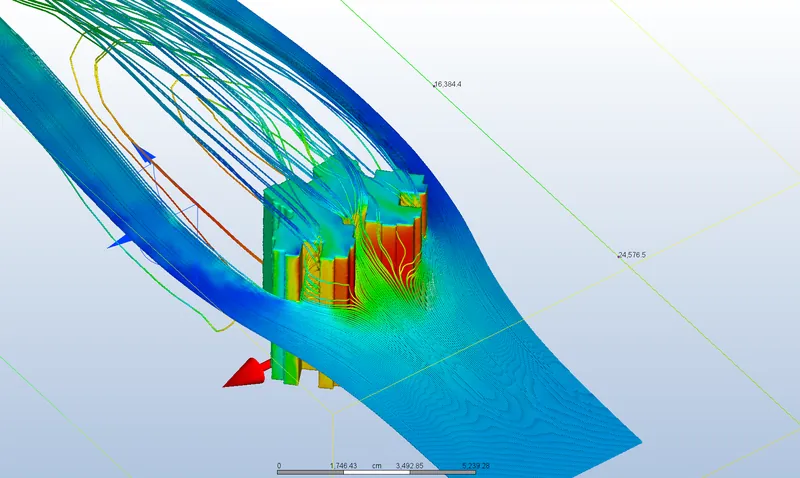800x478 pixels.
Task: Click the 24,576.5 grid dimension label
Action: pyautogui.click(x=632, y=255)
